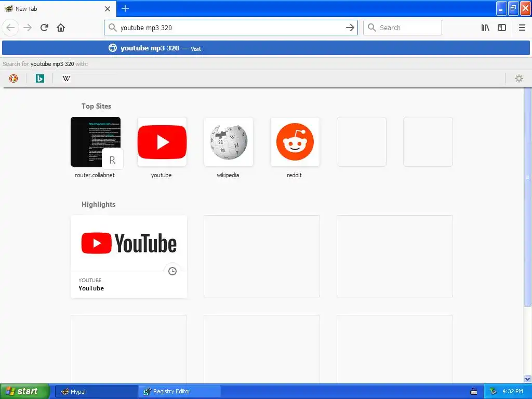This screenshot has height=399, width=532.
Task: Toggle the sidebar panel icon
Action: [x=502, y=28]
